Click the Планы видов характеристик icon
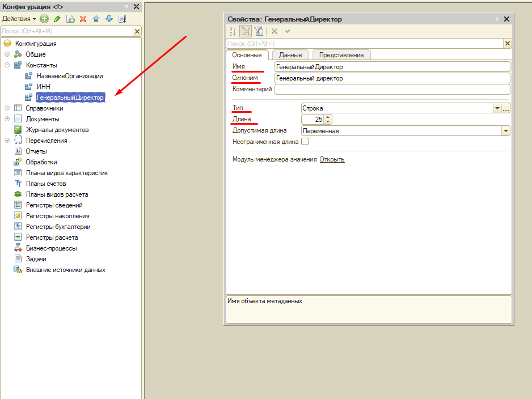 pos(18,173)
